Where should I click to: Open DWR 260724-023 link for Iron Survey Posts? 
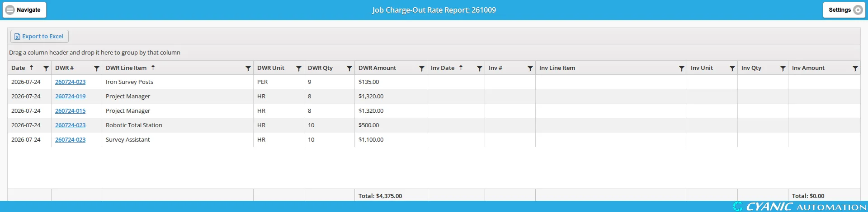pyautogui.click(x=70, y=82)
